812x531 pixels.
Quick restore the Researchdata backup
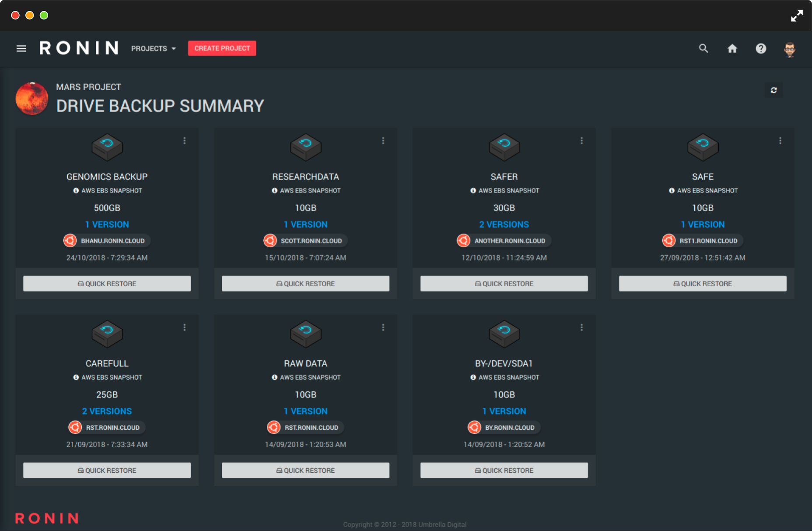point(305,284)
